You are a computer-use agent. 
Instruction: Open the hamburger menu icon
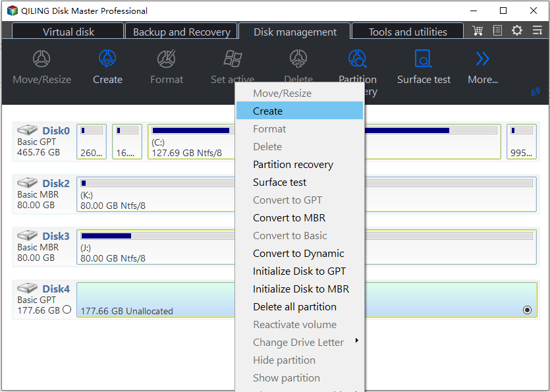coord(537,30)
